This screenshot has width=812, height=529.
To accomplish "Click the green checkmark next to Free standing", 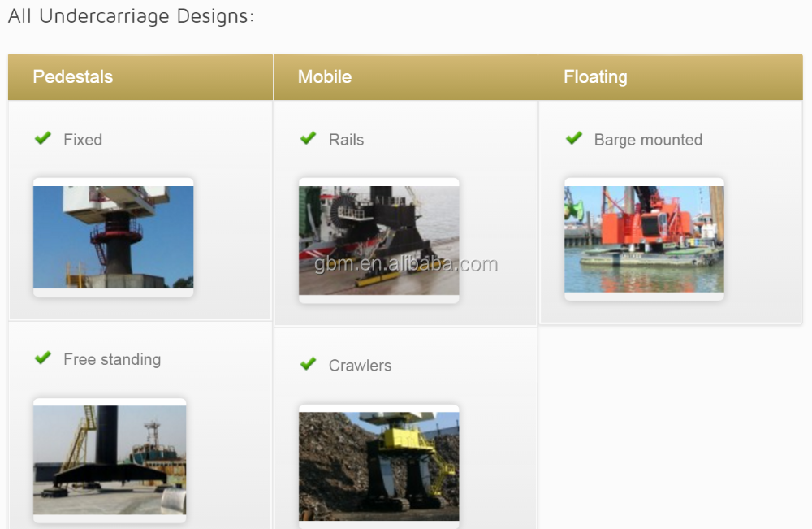I will [43, 358].
